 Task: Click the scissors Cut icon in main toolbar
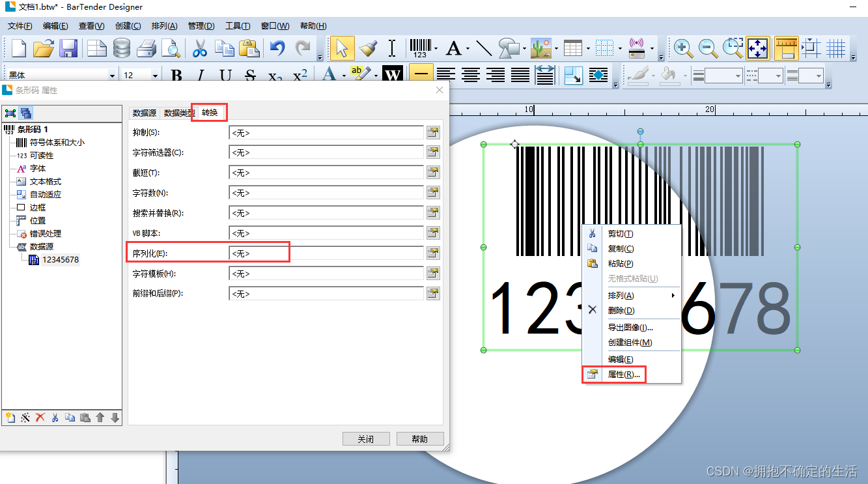200,48
